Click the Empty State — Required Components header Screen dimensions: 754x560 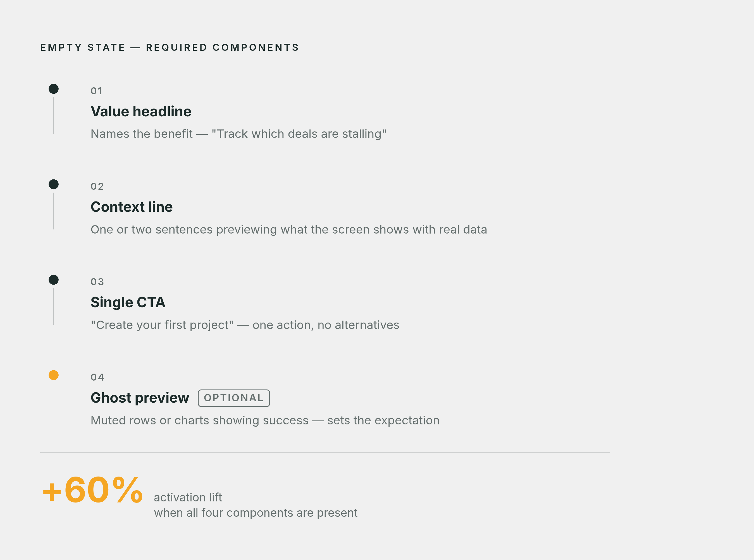[170, 47]
